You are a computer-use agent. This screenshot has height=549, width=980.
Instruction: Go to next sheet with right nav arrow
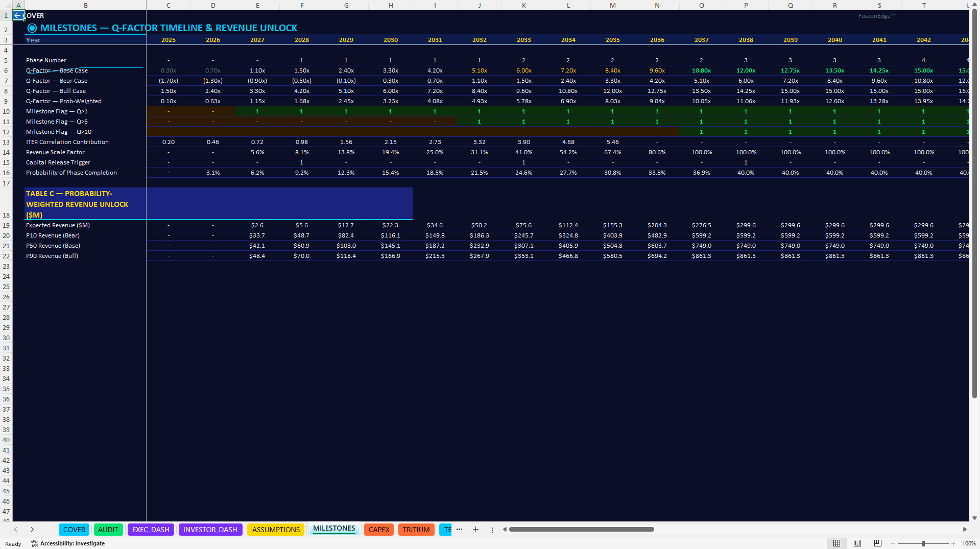[32, 530]
